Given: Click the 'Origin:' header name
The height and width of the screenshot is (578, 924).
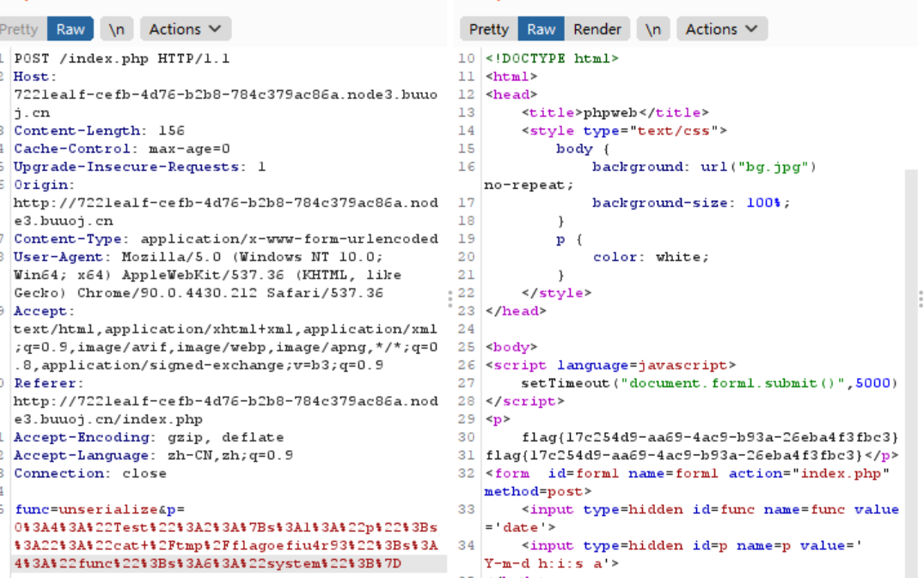Looking at the screenshot, I should coord(44,185).
